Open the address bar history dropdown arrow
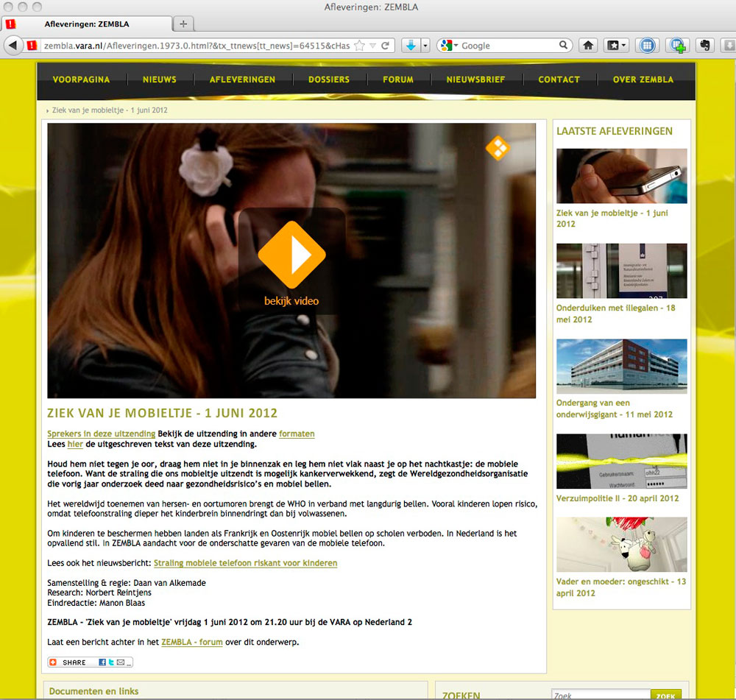 (372, 46)
